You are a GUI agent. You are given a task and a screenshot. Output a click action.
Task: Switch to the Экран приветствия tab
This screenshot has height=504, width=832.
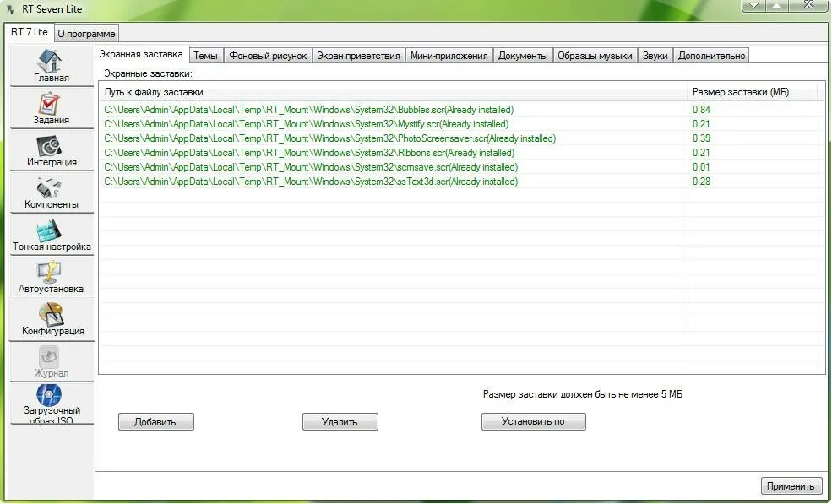[x=359, y=56]
